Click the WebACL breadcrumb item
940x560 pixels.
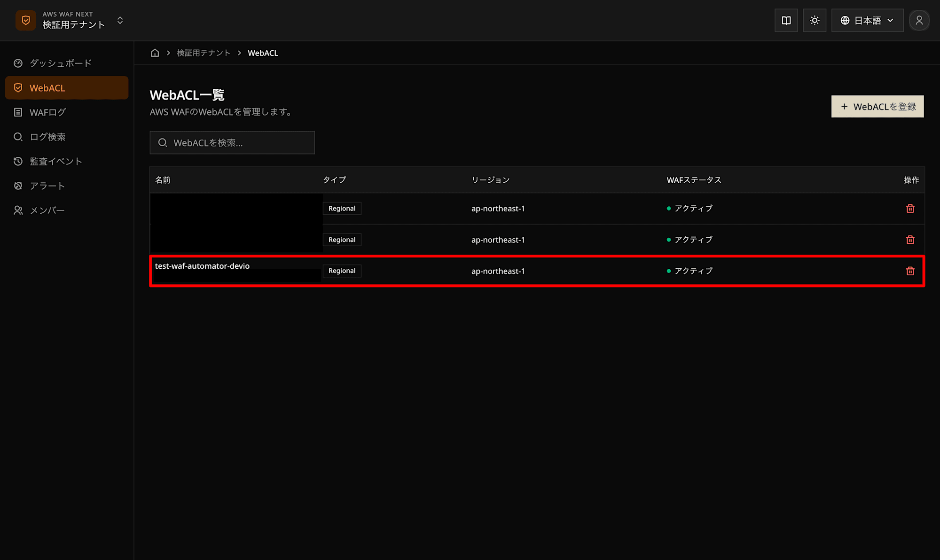pos(263,53)
